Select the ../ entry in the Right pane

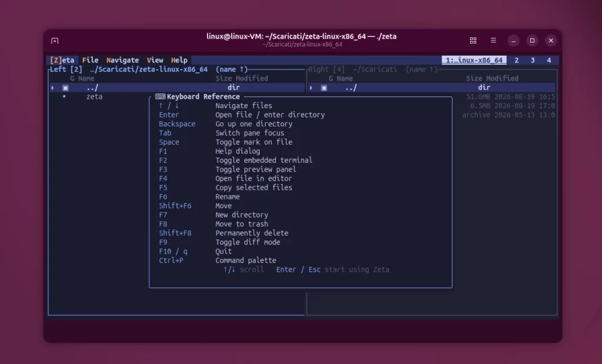[x=432, y=88]
